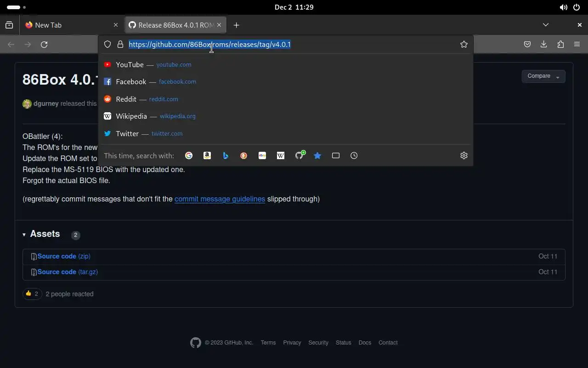Add GitHub search engine icon
Image resolution: width=588 pixels, height=368 pixels.
[x=300, y=155]
